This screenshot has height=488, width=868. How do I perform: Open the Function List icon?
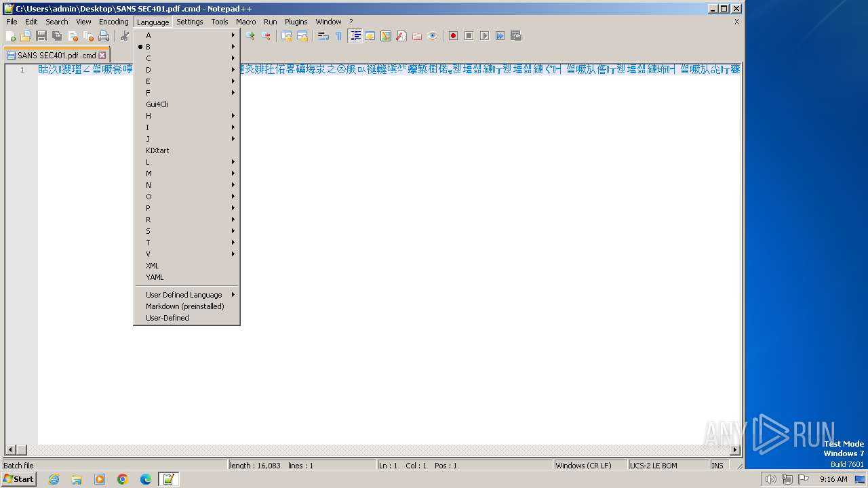pyautogui.click(x=401, y=36)
